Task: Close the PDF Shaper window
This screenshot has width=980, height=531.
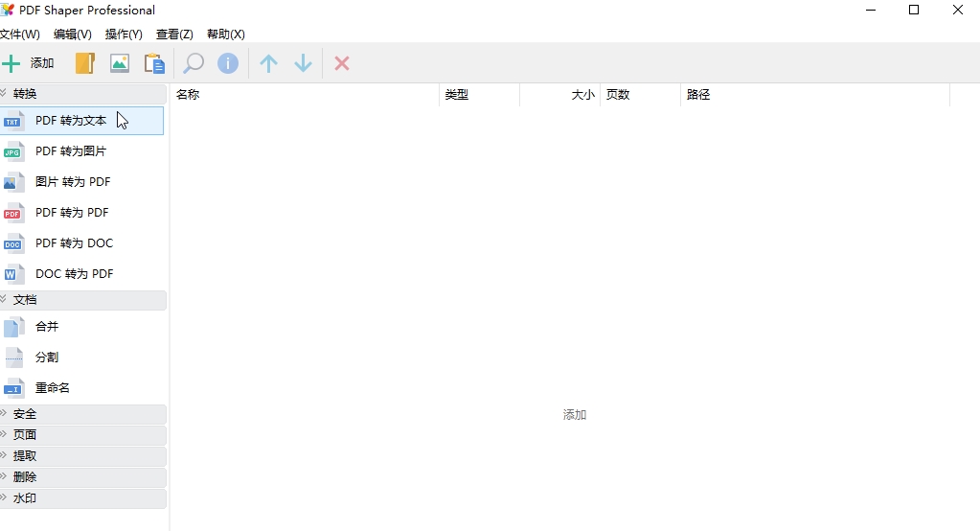Action: (958, 10)
